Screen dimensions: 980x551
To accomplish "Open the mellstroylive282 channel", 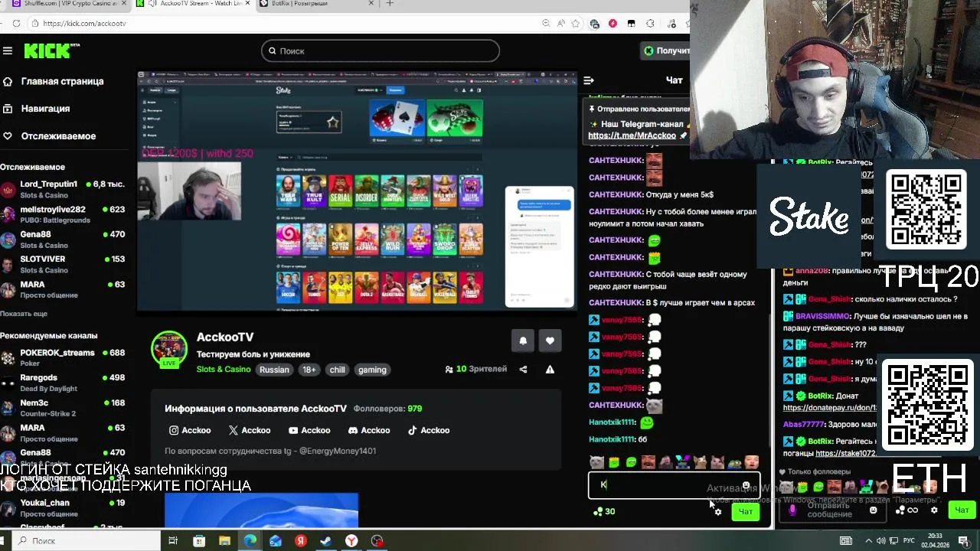I will coord(63,214).
